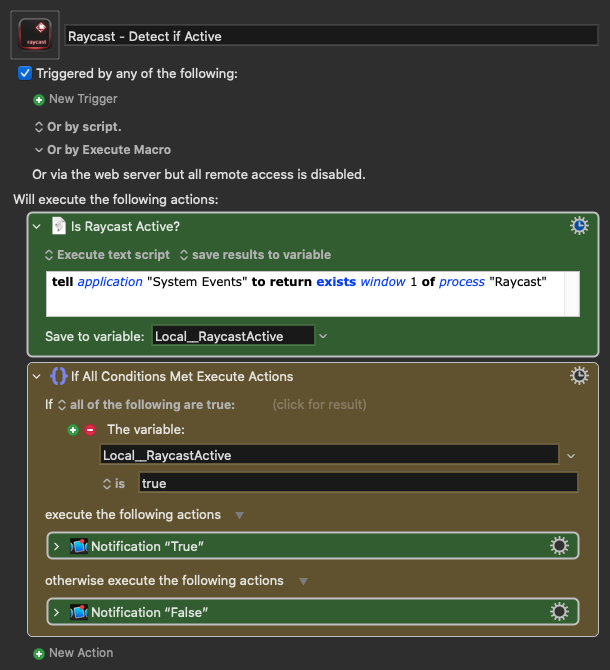
Task: Open variable dropdown next to Save to variable
Action: click(x=323, y=336)
